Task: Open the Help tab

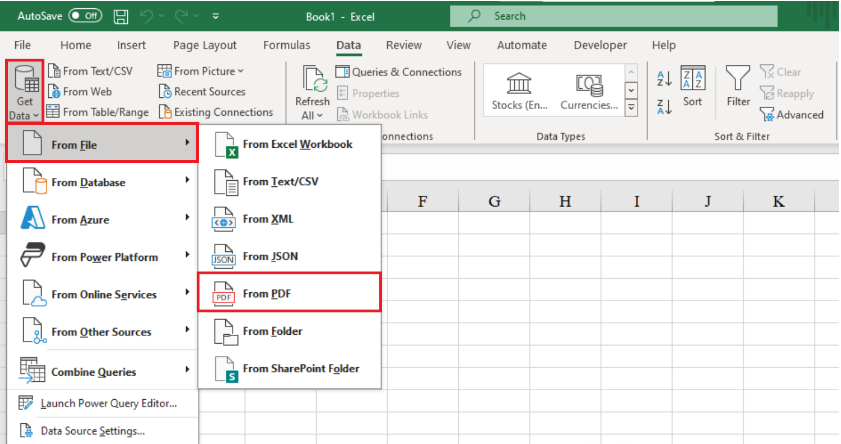Action: (x=664, y=45)
